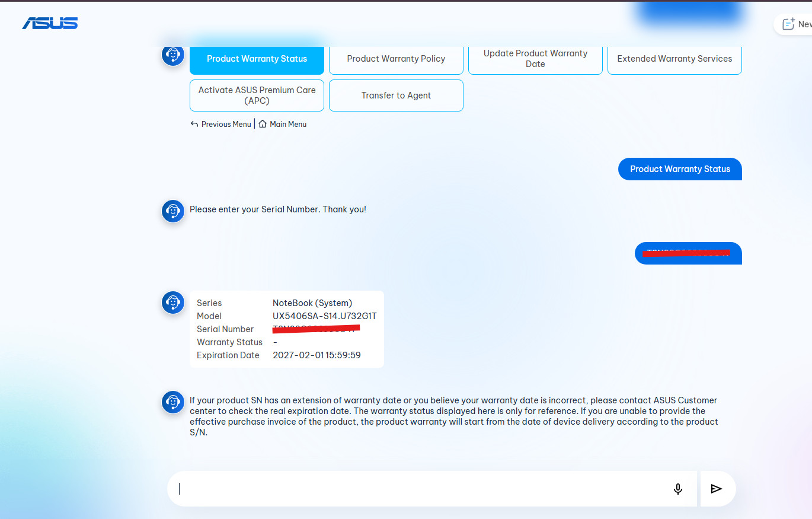Click the "Please enter your Serial Number" message

pos(278,209)
